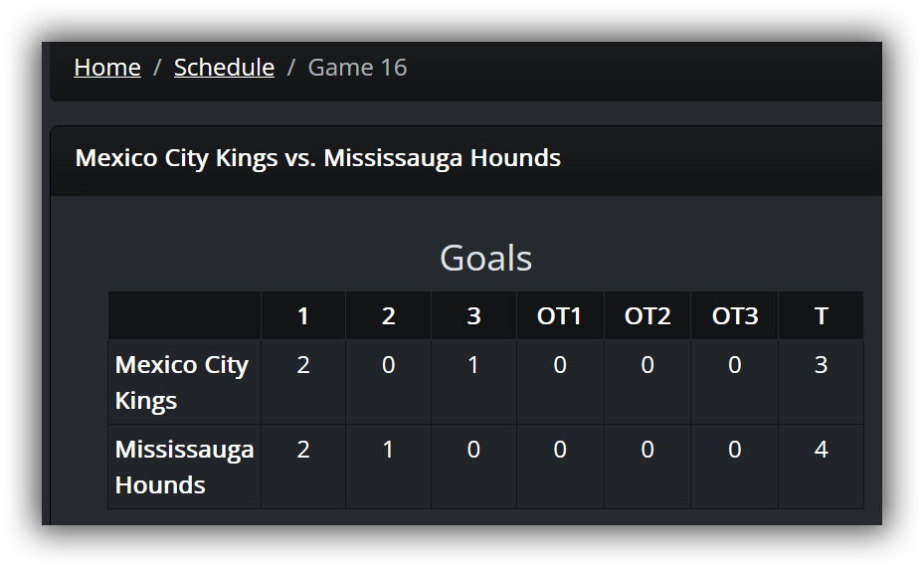924x567 pixels.
Task: Click the OT1 column header
Action: [x=560, y=316]
